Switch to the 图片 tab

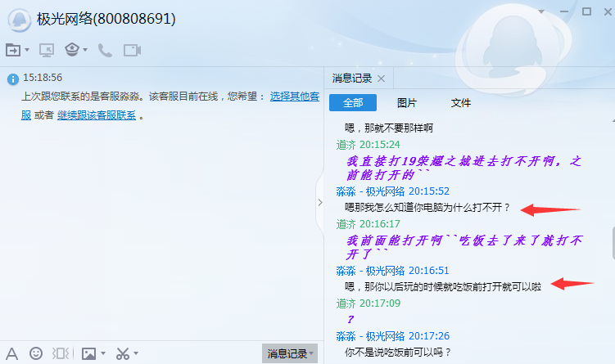click(406, 103)
